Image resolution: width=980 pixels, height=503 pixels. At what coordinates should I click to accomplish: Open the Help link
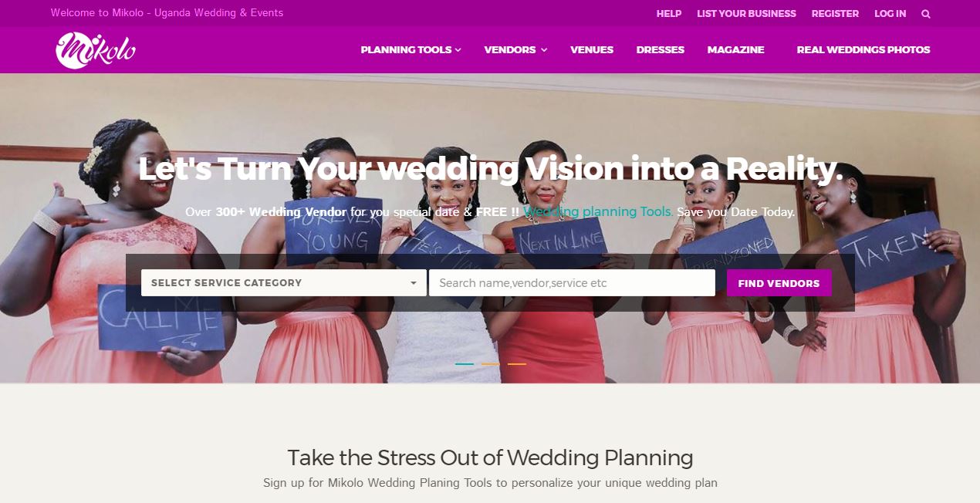pyautogui.click(x=669, y=14)
